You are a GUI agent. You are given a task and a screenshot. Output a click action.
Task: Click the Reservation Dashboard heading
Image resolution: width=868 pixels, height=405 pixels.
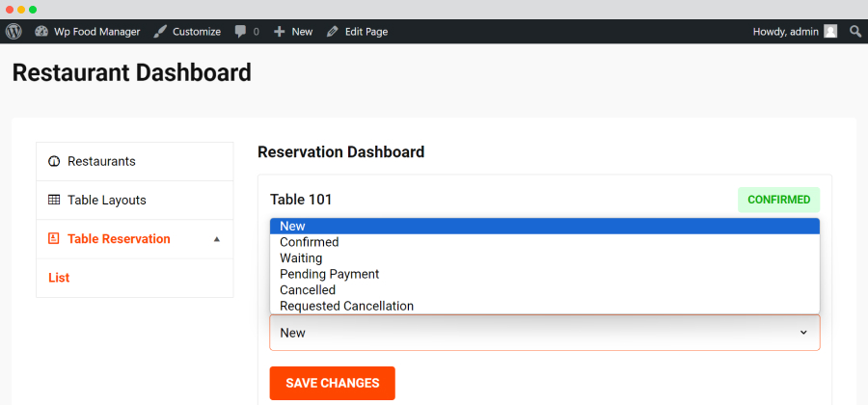(x=341, y=151)
